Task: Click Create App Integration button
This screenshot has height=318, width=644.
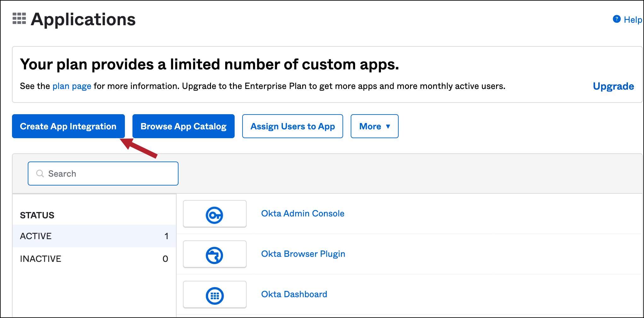Action: tap(68, 127)
